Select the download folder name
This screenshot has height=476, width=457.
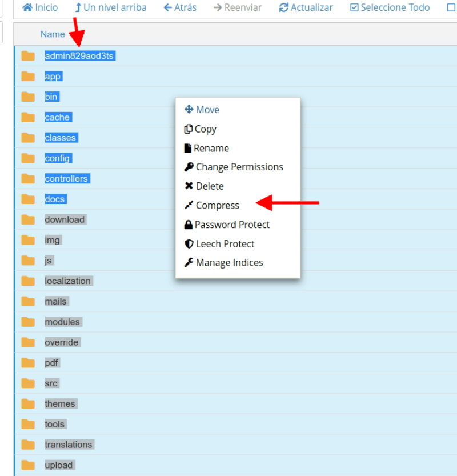[x=66, y=219]
